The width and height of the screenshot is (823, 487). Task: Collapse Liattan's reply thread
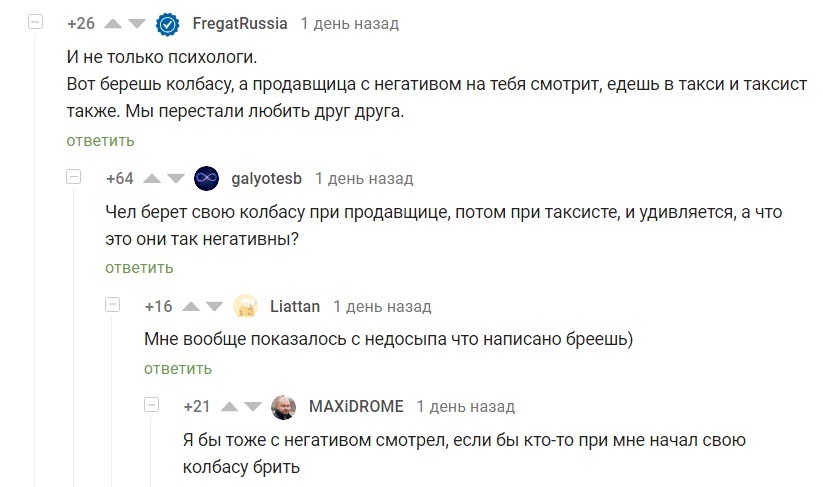click(112, 305)
